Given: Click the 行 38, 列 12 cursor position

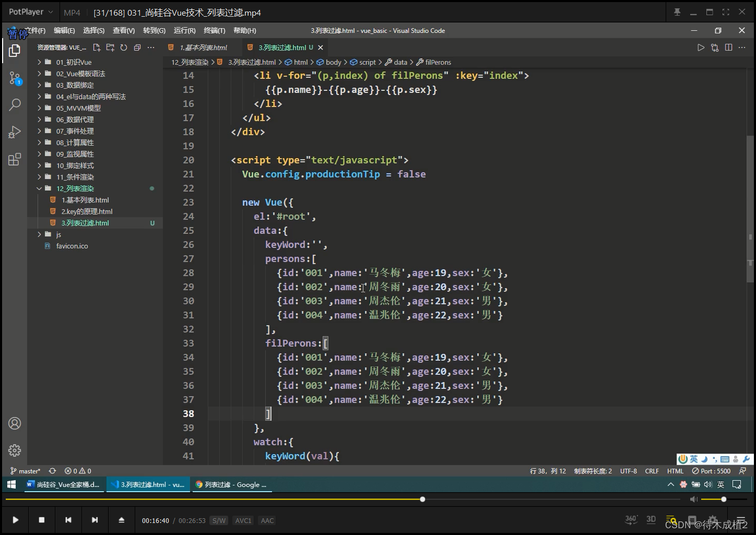Looking at the screenshot, I should tap(548, 471).
